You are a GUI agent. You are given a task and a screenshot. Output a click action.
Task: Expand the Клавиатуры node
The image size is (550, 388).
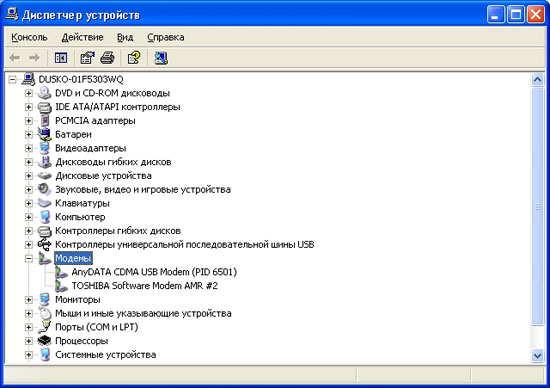pyautogui.click(x=29, y=203)
